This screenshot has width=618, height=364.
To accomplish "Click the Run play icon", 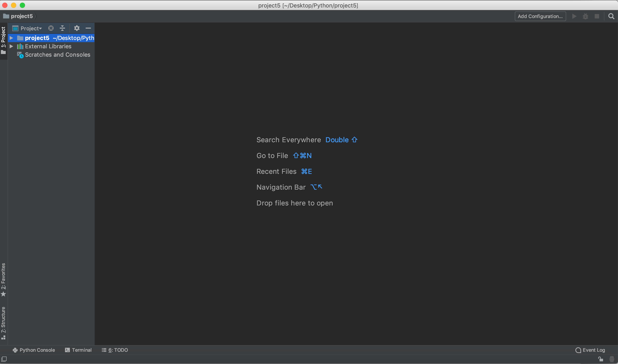I will (574, 16).
